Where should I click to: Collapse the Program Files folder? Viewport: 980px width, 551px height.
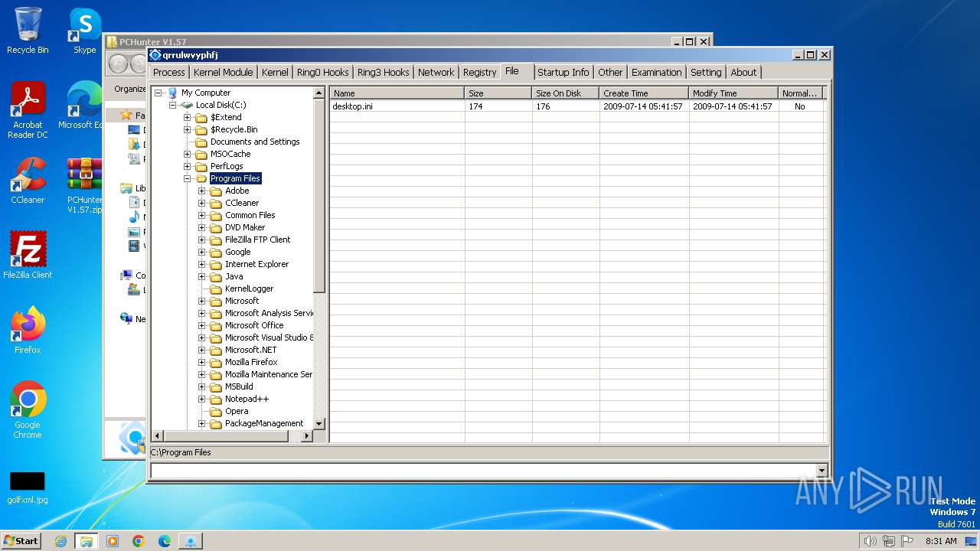tap(188, 178)
